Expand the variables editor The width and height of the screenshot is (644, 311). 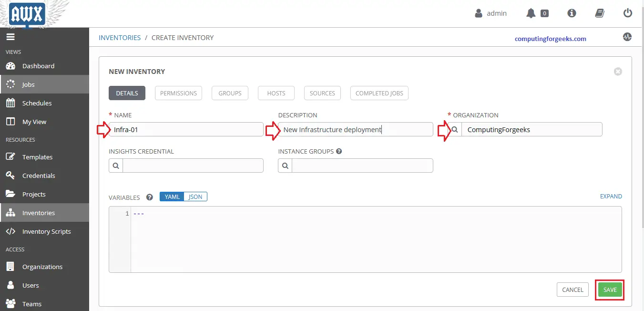pyautogui.click(x=611, y=196)
